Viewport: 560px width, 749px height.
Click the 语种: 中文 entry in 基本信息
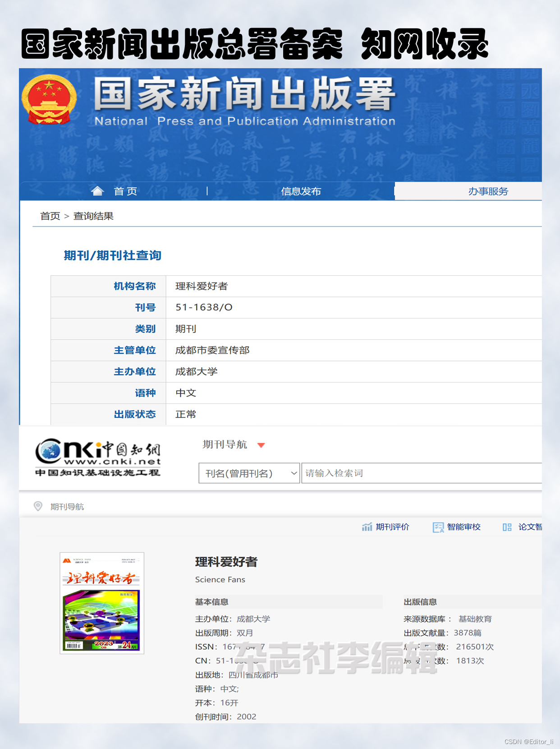(217, 689)
